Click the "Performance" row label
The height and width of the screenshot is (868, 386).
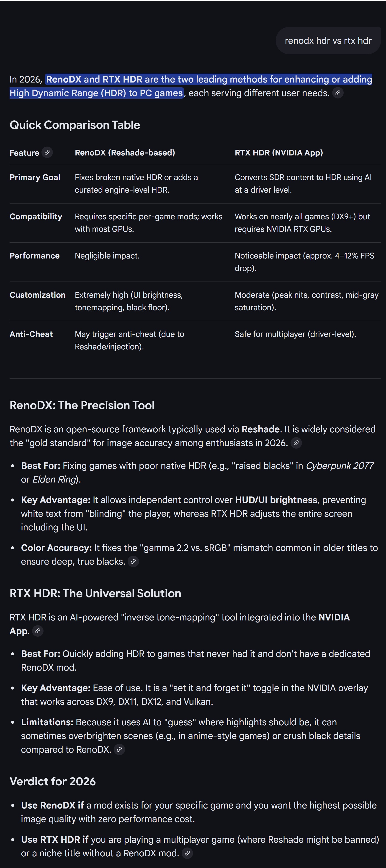coord(35,256)
